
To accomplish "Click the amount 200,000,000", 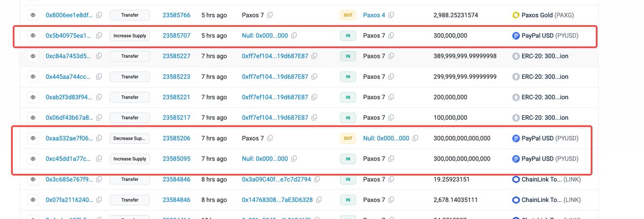I will [x=450, y=97].
